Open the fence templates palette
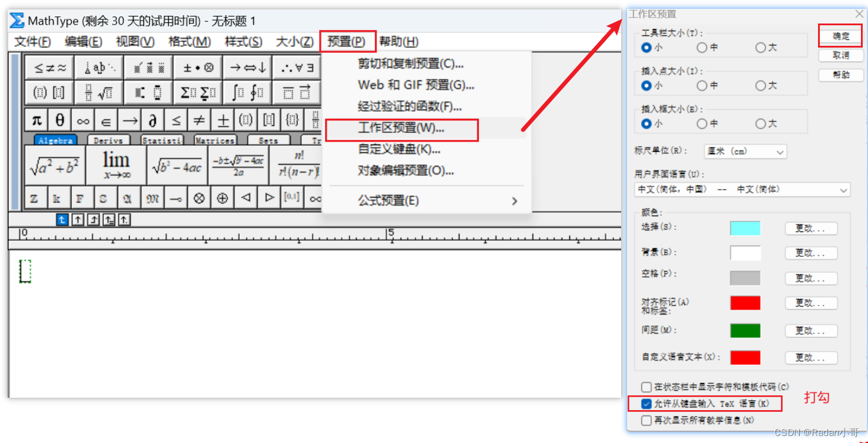Image resolution: width=868 pixels, height=443 pixels. click(49, 92)
